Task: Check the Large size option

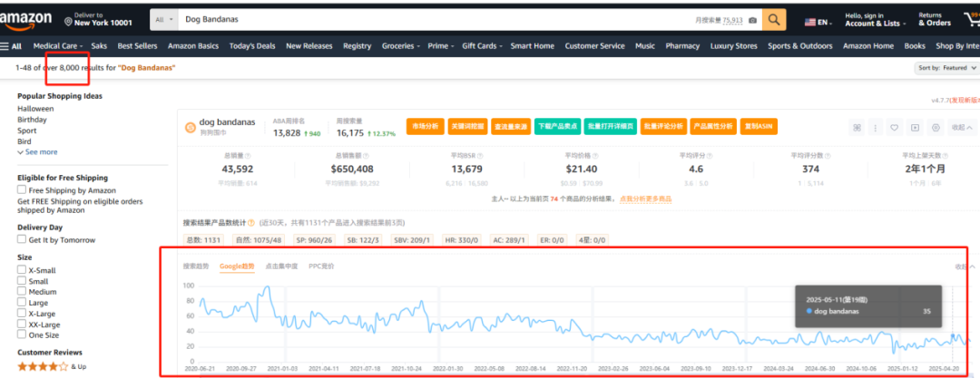Action: click(x=22, y=303)
